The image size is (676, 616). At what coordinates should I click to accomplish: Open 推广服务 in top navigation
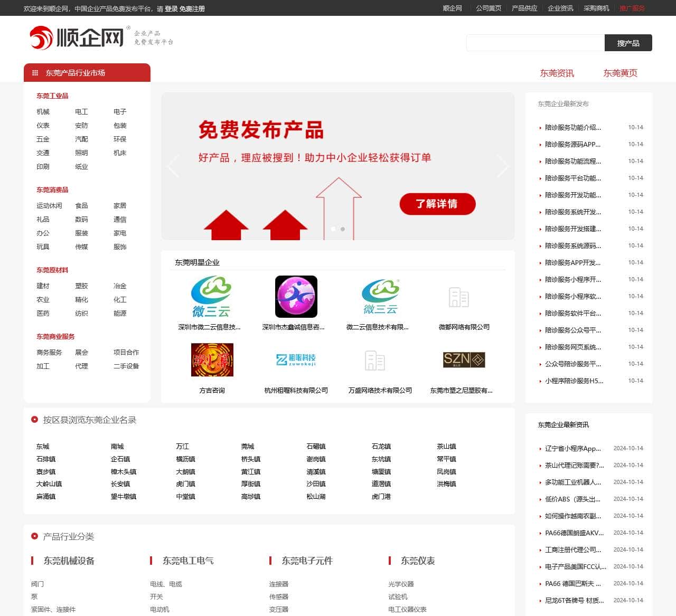632,8
